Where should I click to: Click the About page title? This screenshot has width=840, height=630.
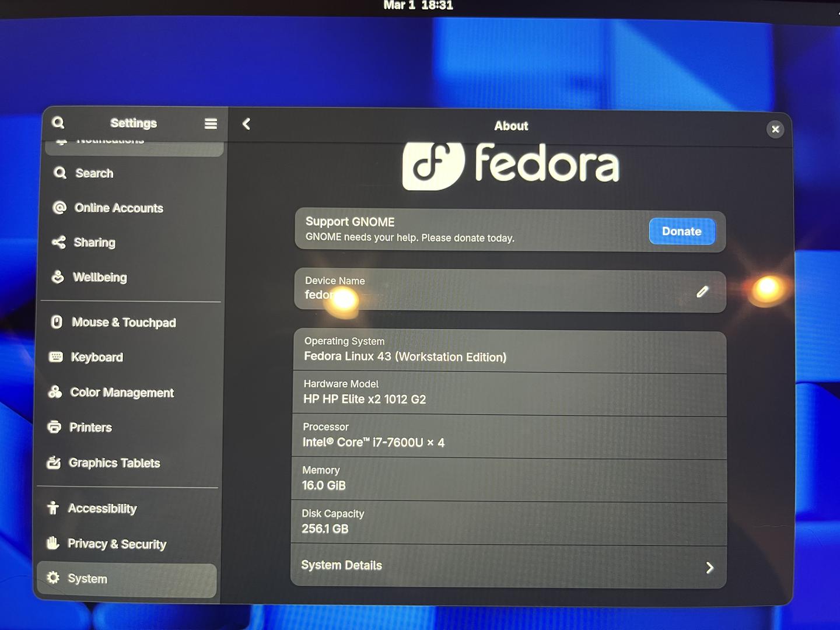(x=511, y=126)
